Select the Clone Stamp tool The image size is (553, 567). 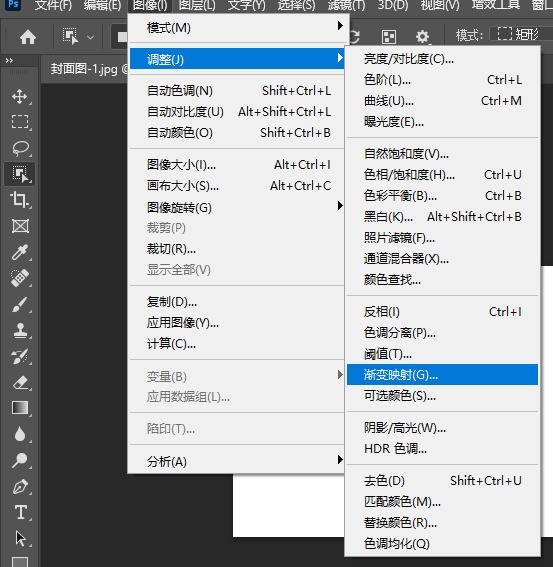pos(20,330)
